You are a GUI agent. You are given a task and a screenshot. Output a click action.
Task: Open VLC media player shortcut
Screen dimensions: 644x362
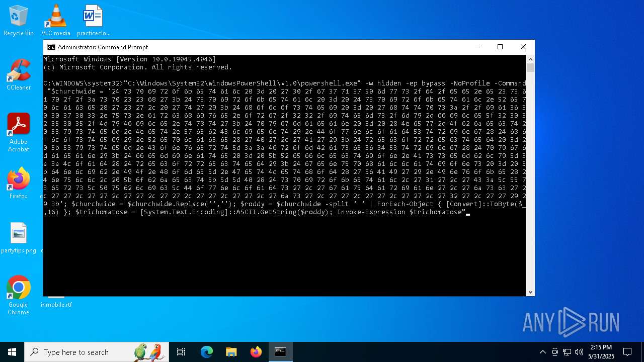pyautogui.click(x=56, y=21)
